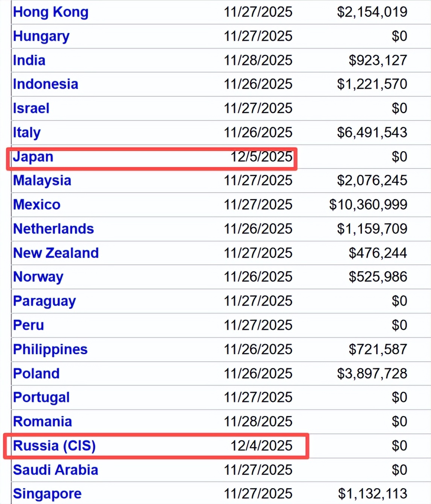Image resolution: width=431 pixels, height=504 pixels.
Task: Select the Norway link
Action: (38, 277)
